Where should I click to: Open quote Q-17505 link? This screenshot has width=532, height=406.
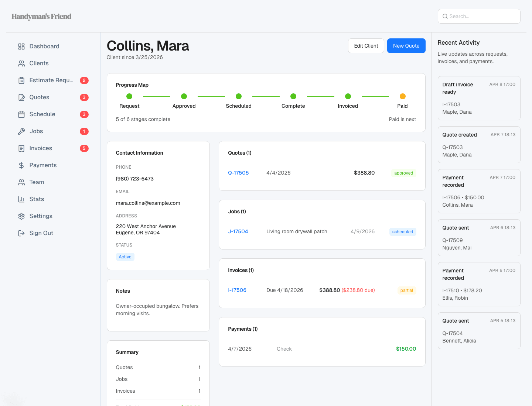[238, 173]
